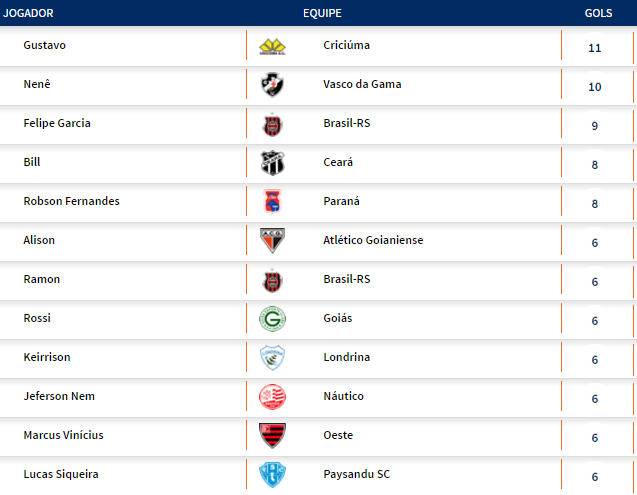Click the Oeste team crest icon
The width and height of the screenshot is (637, 495).
(272, 436)
